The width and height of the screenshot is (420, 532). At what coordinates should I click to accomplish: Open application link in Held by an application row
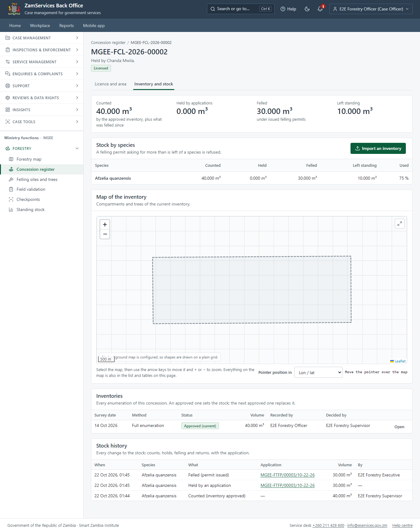coord(287,485)
